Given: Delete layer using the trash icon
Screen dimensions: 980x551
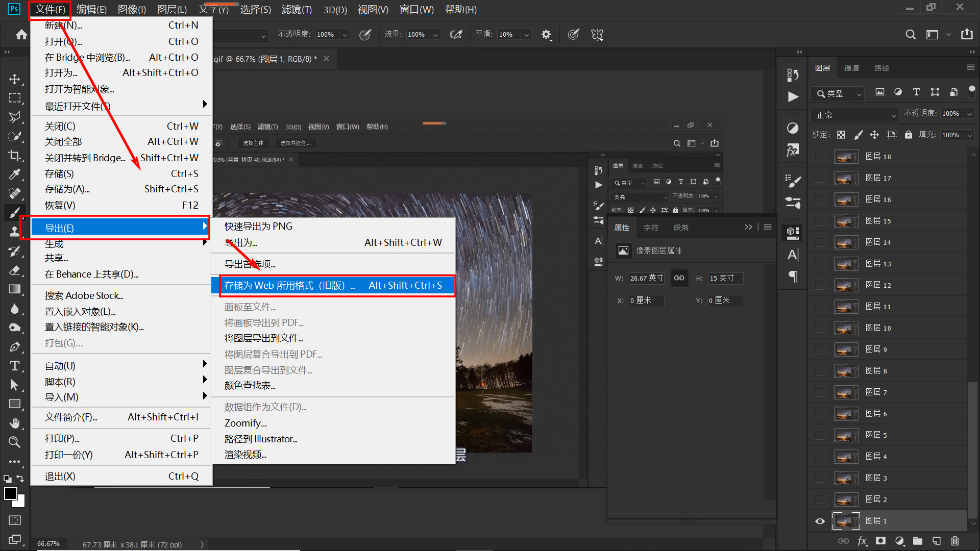Looking at the screenshot, I should pyautogui.click(x=955, y=541).
